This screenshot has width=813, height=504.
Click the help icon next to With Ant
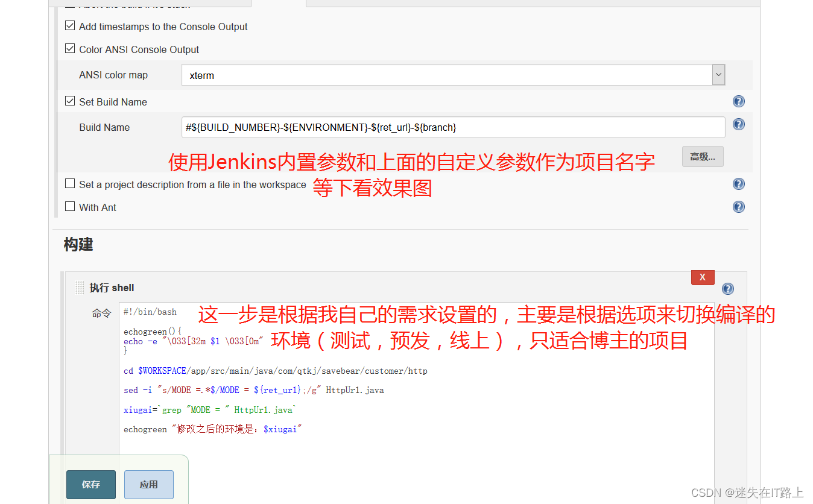click(739, 206)
